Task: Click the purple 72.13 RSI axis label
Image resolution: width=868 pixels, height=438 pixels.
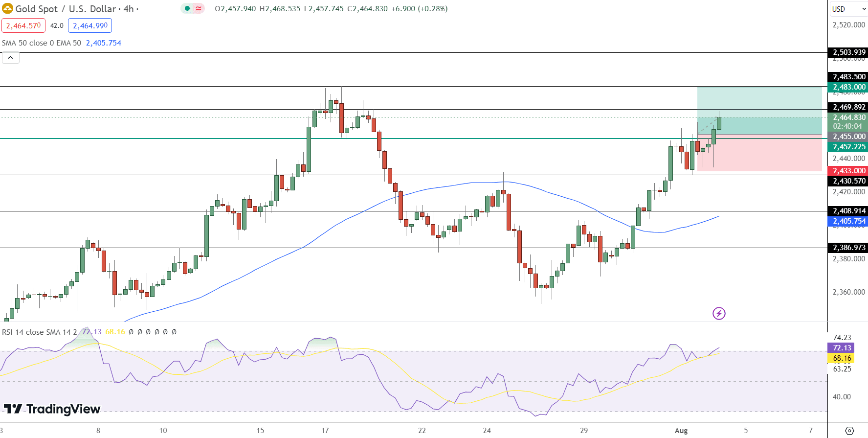Action: click(841, 348)
